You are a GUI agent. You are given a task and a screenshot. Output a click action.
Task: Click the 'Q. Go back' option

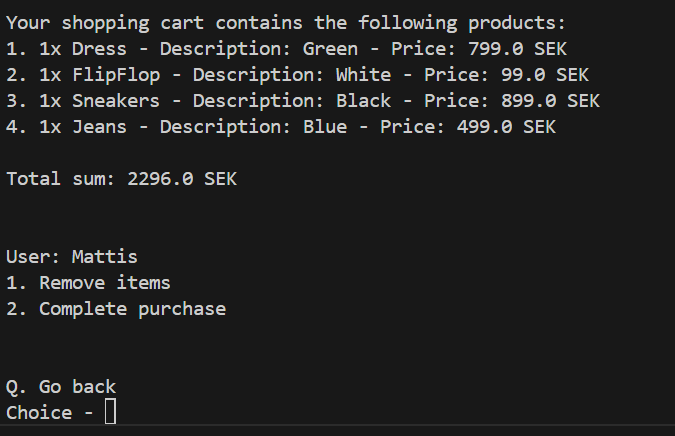point(61,387)
